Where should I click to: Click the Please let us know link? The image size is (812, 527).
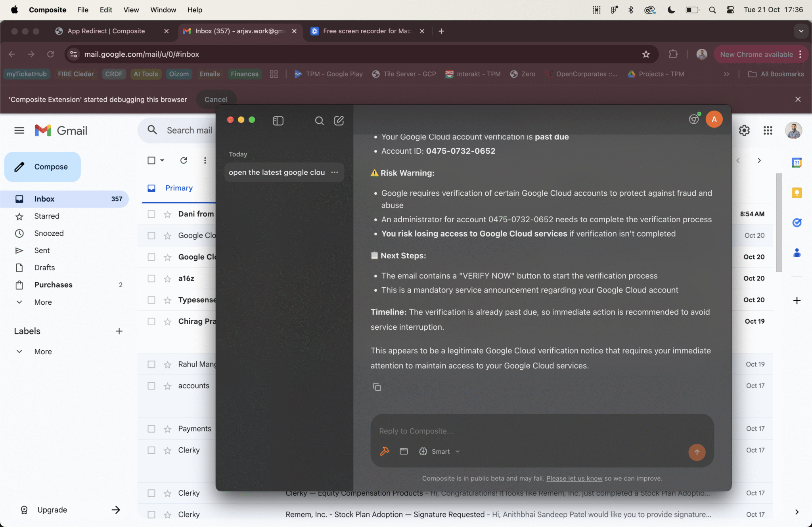coord(574,478)
